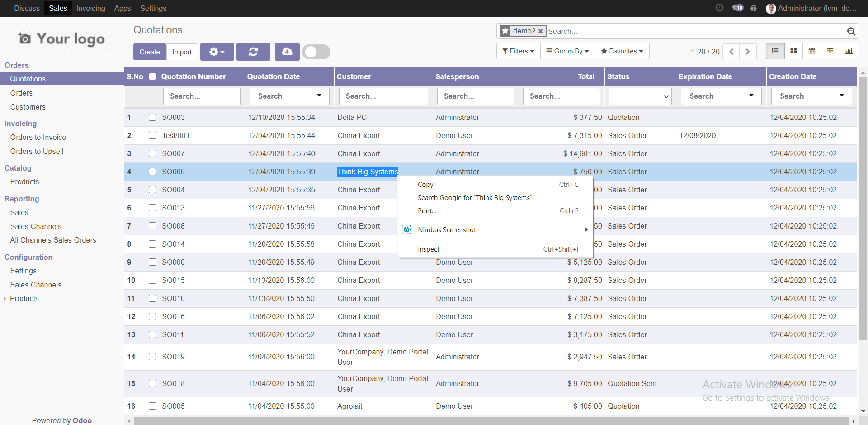Open the pivot table view icon
Screen dimensions: 868x425
coord(830,51)
